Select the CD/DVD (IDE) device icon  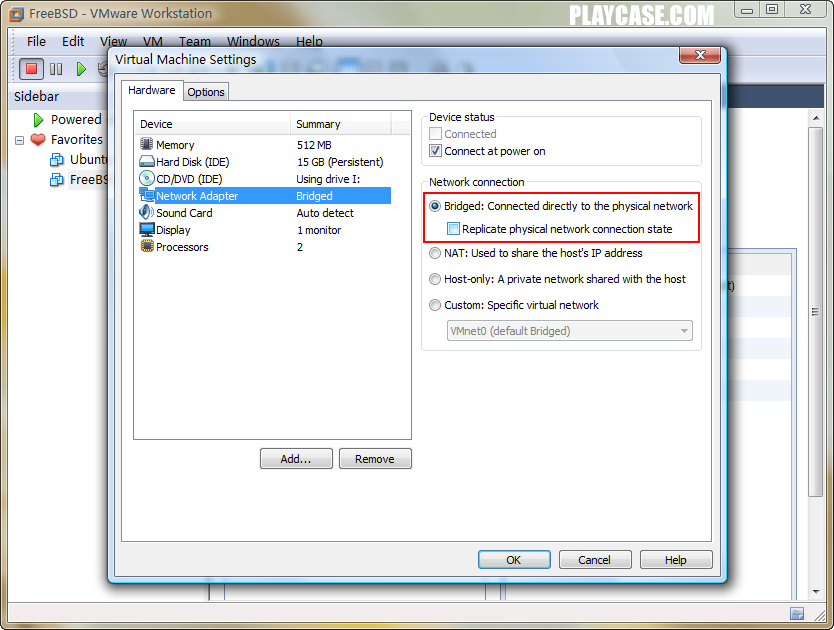(147, 178)
